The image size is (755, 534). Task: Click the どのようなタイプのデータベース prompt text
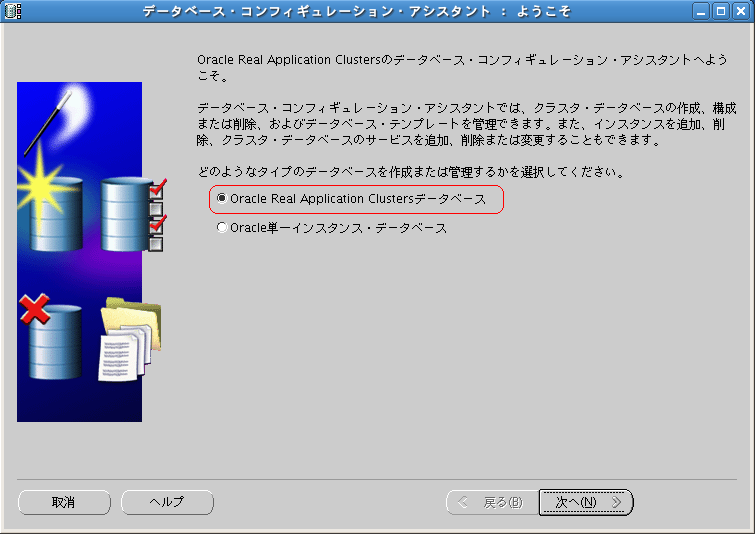pos(411,172)
